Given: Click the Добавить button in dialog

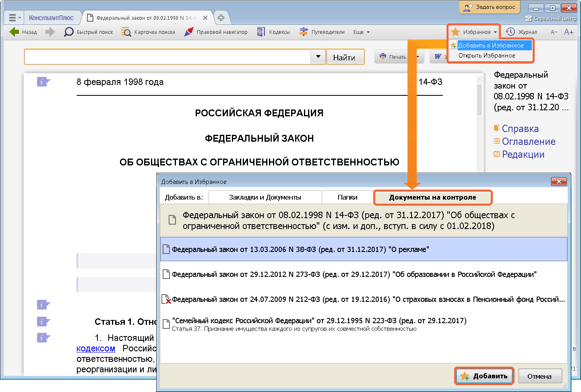Looking at the screenshot, I should tap(484, 376).
